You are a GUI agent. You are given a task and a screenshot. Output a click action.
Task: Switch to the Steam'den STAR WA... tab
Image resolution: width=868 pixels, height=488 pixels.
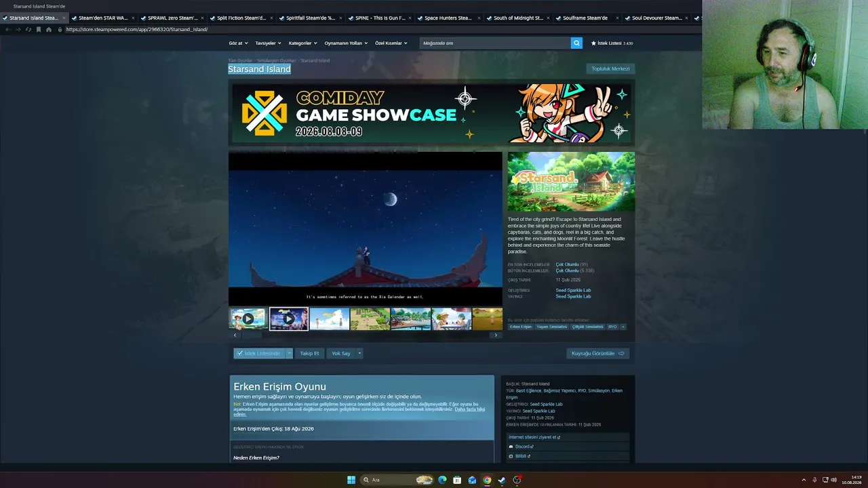point(102,18)
